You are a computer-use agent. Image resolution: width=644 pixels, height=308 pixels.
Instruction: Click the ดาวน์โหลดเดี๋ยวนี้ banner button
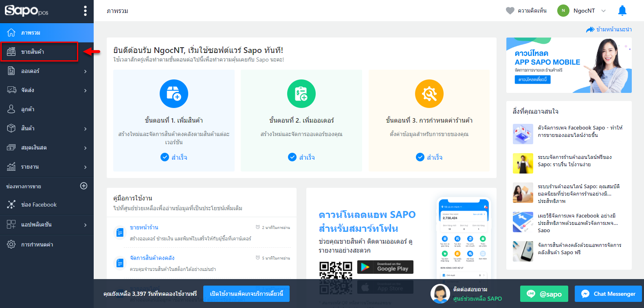click(533, 79)
